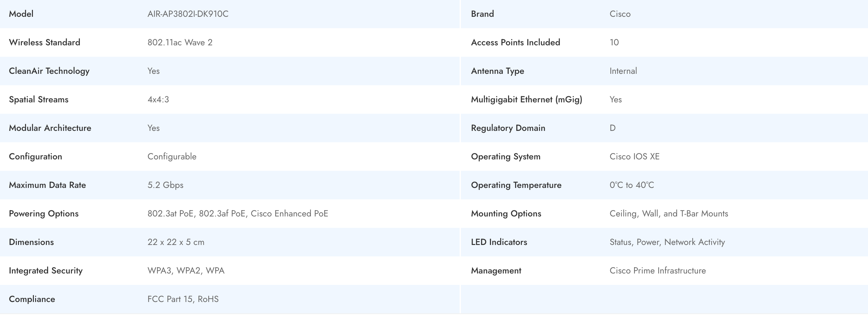The width and height of the screenshot is (868, 315).
Task: Select the WPA3, WPA2, WPA security value
Action: click(186, 271)
